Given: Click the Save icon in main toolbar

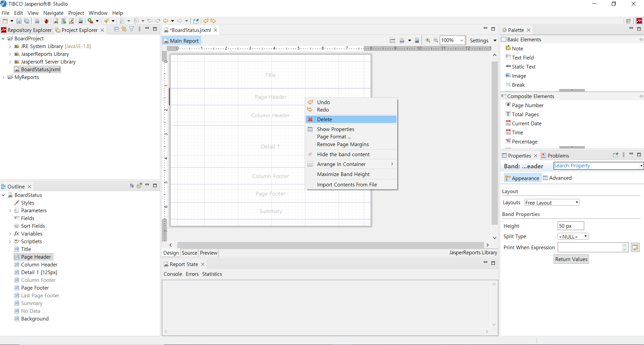Looking at the screenshot, I should pyautogui.click(x=19, y=21).
